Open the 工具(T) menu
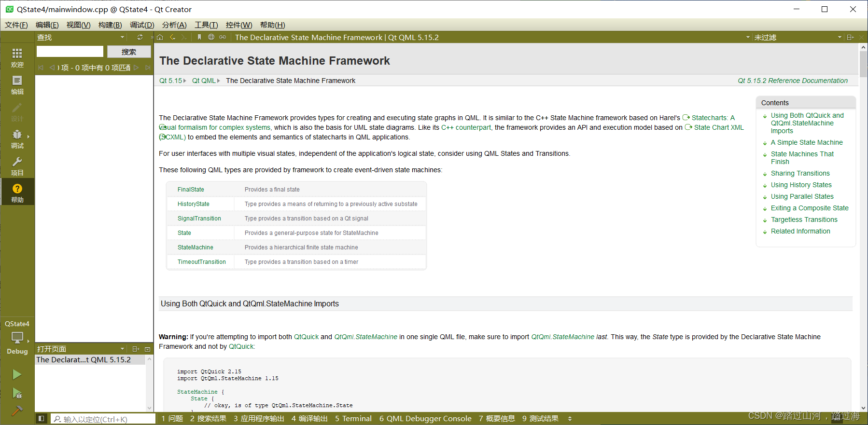 click(206, 25)
